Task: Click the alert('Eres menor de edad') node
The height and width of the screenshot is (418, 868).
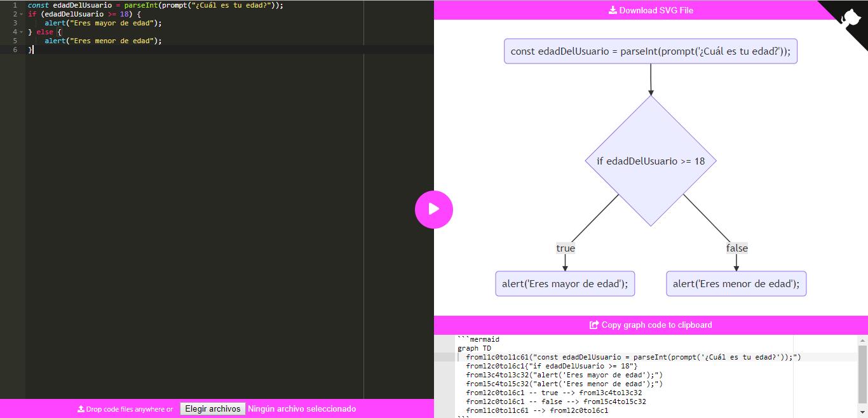Action: [736, 283]
